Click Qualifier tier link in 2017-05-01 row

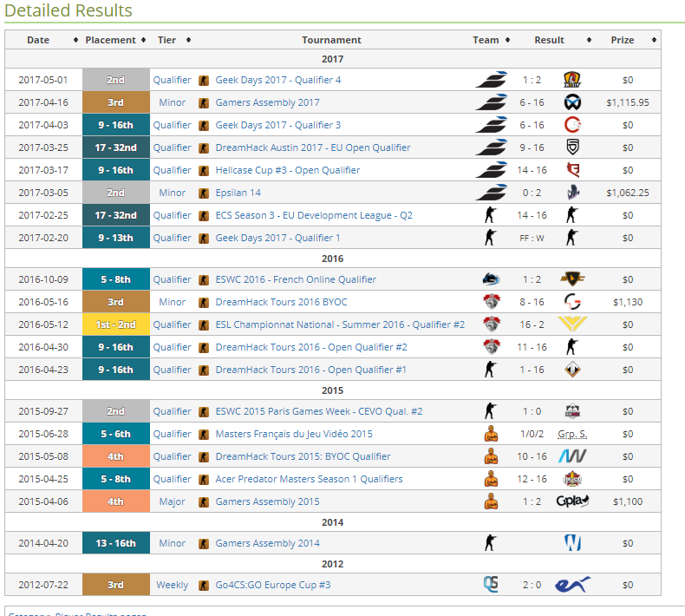173,80
